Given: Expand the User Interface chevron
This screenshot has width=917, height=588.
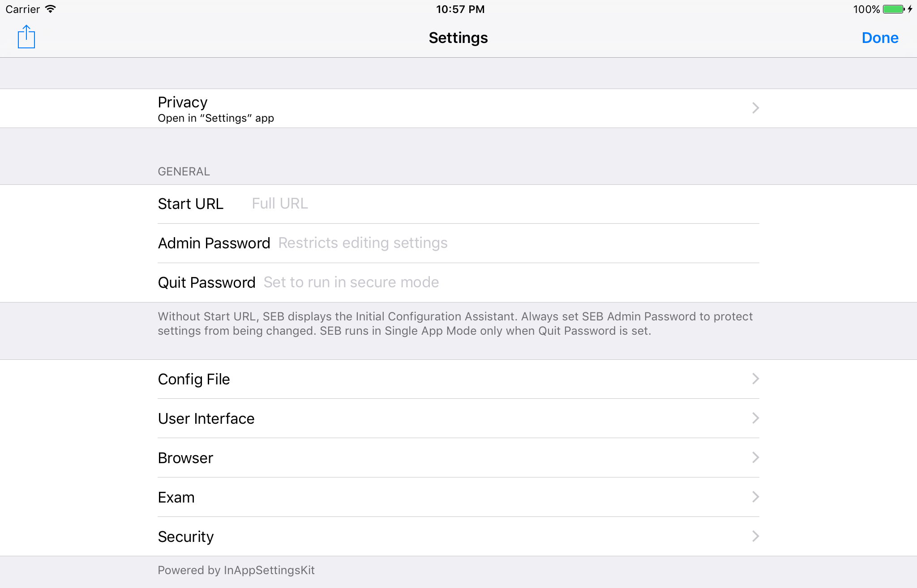Looking at the screenshot, I should pyautogui.click(x=755, y=418).
